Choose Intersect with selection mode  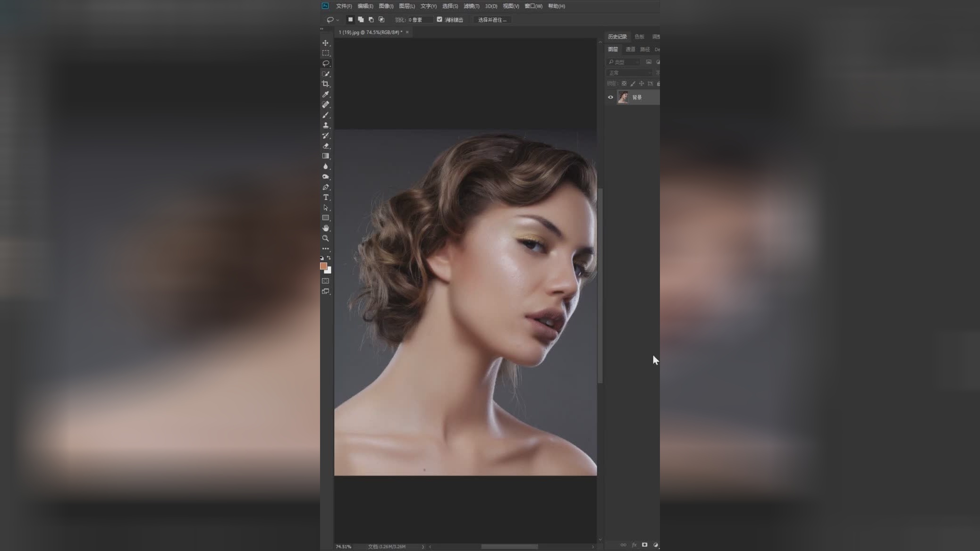coord(381,19)
